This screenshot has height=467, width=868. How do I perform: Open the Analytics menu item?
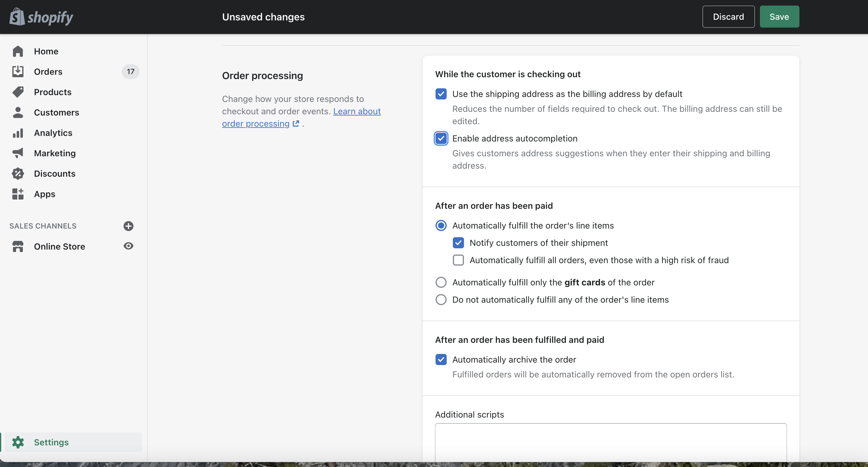[53, 133]
